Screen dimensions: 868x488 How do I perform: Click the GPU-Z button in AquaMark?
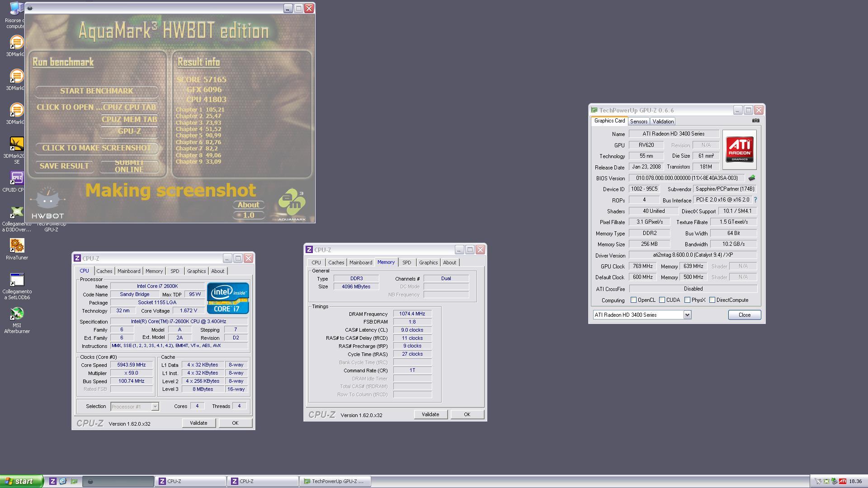click(129, 131)
